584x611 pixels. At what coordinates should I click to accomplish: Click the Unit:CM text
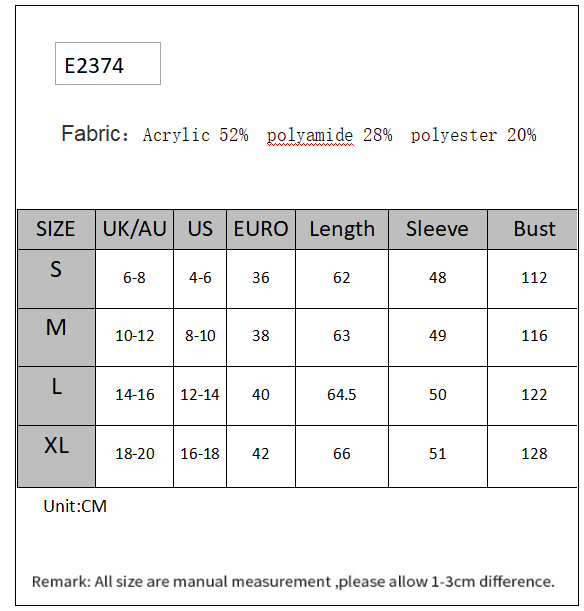(75, 506)
